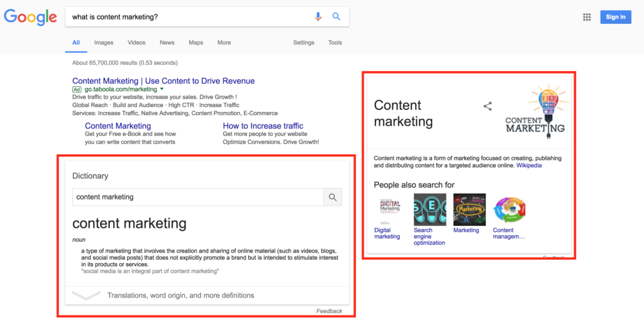644x319 pixels.
Task: Select the All tab
Action: 76,43
